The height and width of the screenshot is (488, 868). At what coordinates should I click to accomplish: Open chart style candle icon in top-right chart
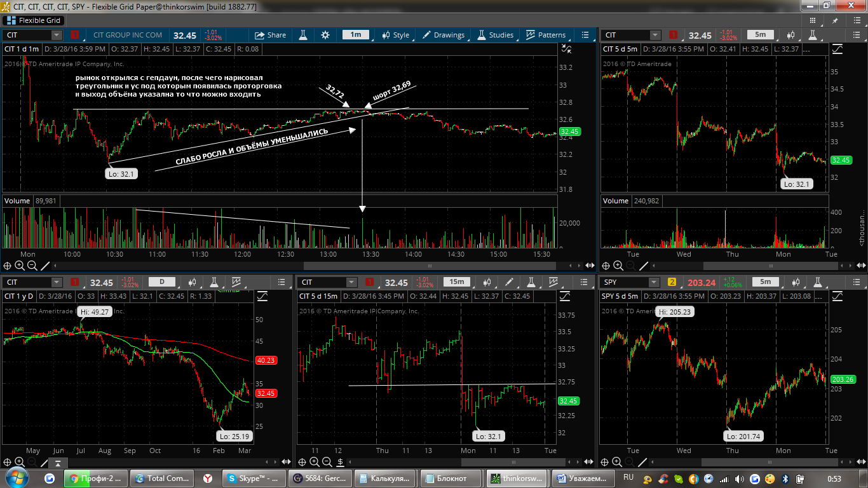791,35
